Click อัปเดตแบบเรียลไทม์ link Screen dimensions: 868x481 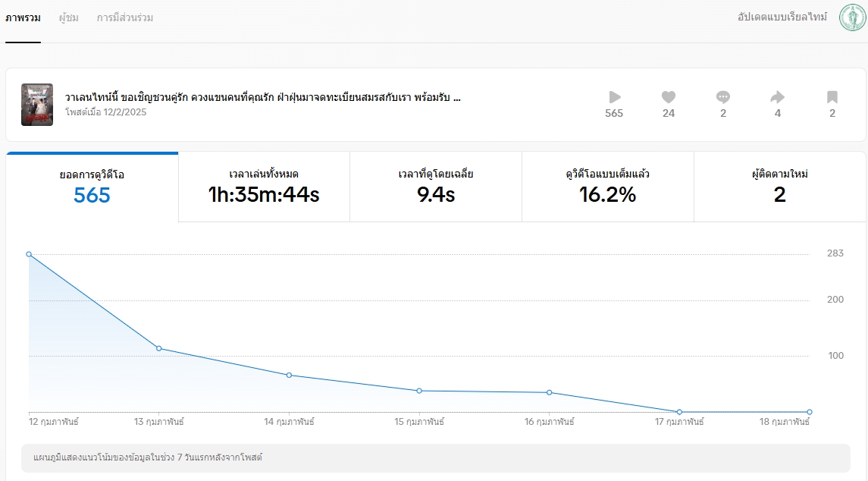point(783,17)
